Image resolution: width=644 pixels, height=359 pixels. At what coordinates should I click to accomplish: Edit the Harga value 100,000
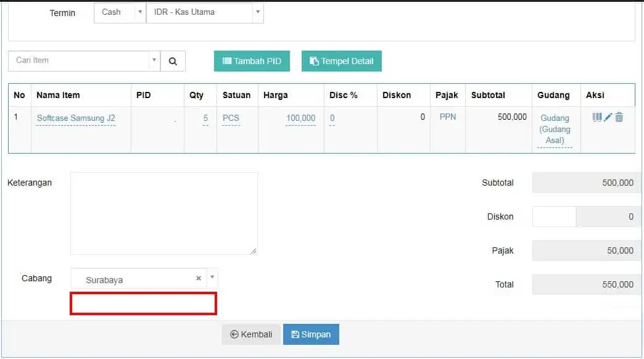(x=300, y=118)
